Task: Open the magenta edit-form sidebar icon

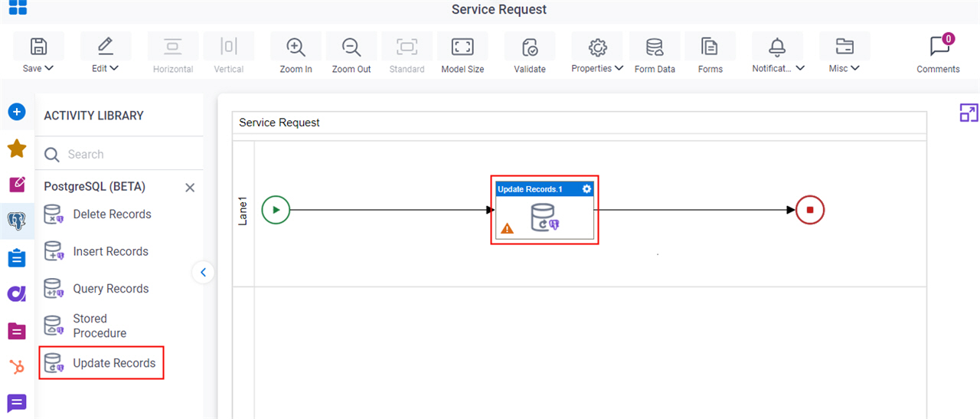Action: [x=17, y=185]
